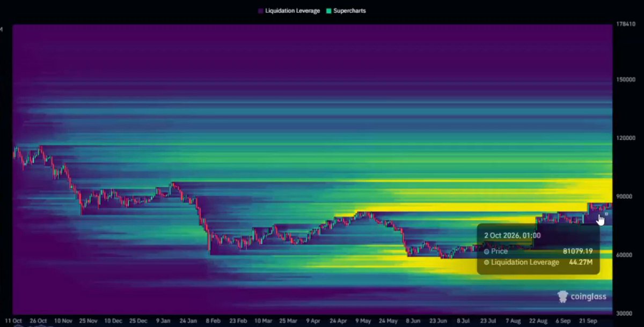
Task: Select the 24 Jan date label
Action: click(x=188, y=321)
